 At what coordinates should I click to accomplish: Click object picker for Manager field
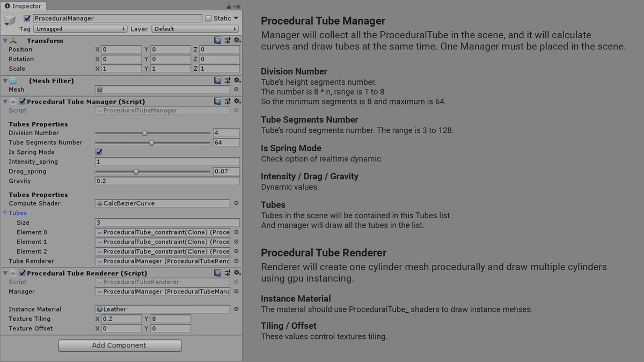236,292
